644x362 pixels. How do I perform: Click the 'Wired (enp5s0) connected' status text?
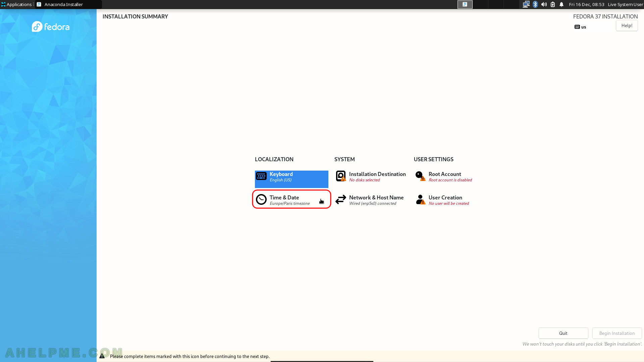point(373,203)
